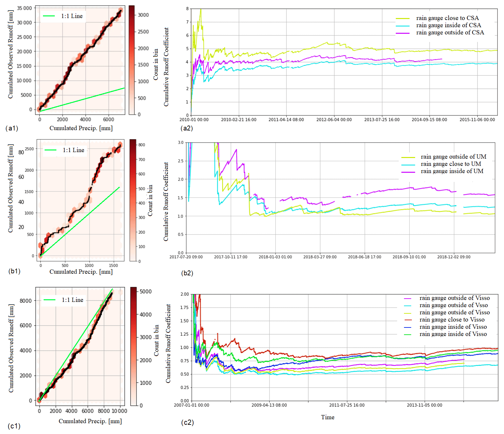Click the red 'rain gauge close to Visso' legend line
Screen dimensions: 504x434
point(408,320)
